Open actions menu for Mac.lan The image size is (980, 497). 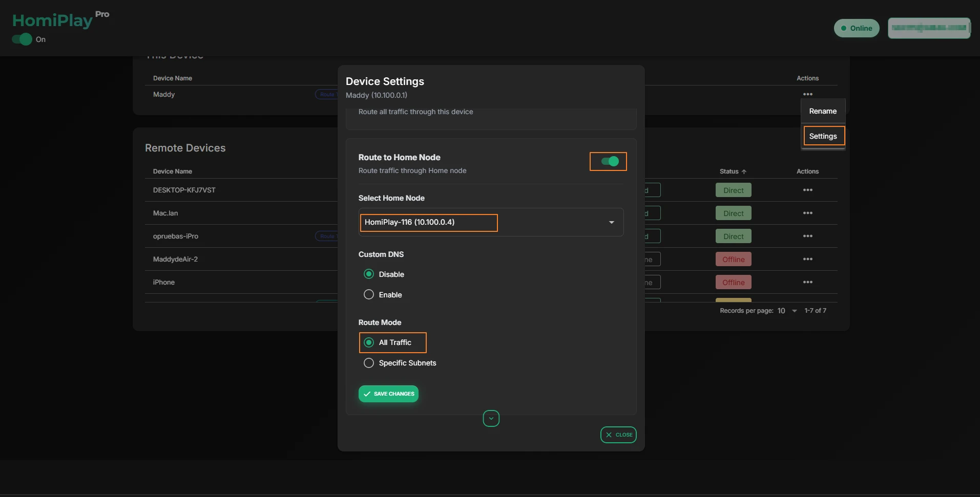(x=807, y=213)
